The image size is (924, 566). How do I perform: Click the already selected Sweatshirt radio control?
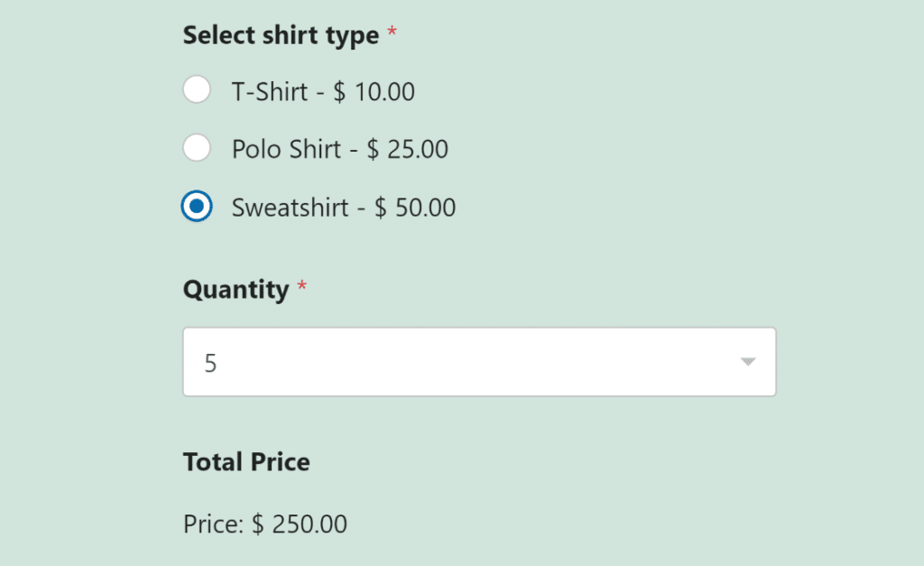197,206
